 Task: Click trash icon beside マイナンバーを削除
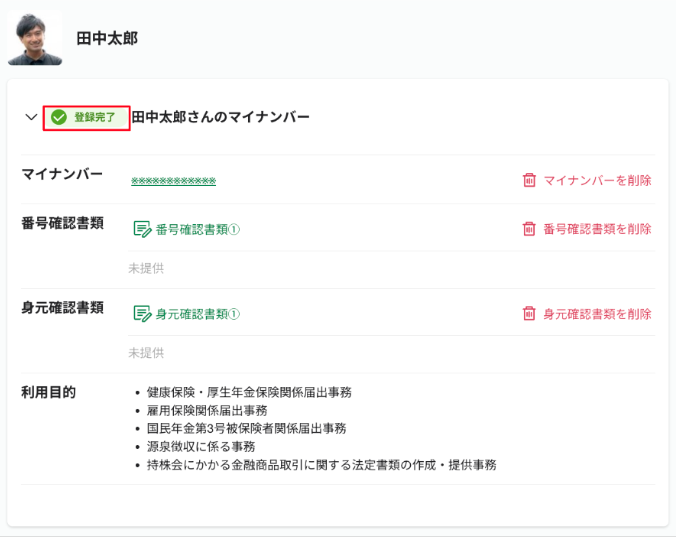coord(529,180)
